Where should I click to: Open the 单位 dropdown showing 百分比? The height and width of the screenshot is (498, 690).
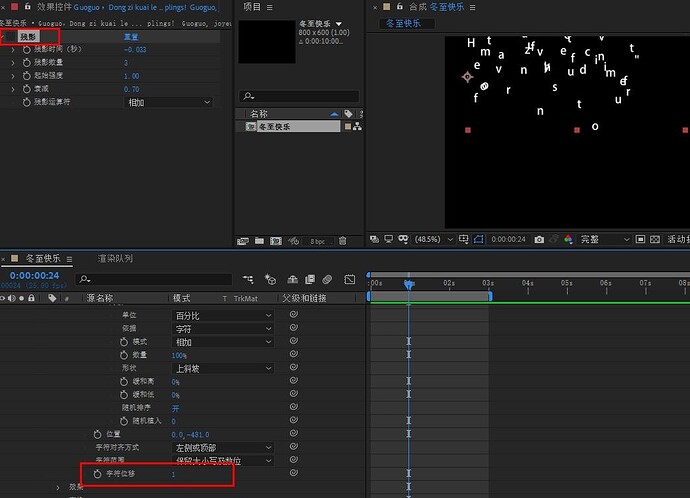(223, 315)
